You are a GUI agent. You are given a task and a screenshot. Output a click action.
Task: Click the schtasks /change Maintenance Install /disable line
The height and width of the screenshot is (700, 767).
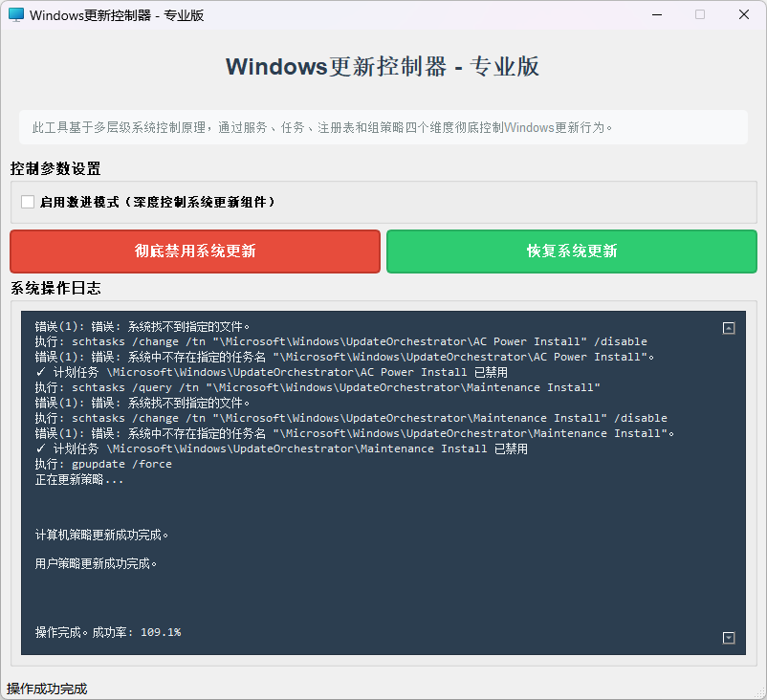click(351, 418)
